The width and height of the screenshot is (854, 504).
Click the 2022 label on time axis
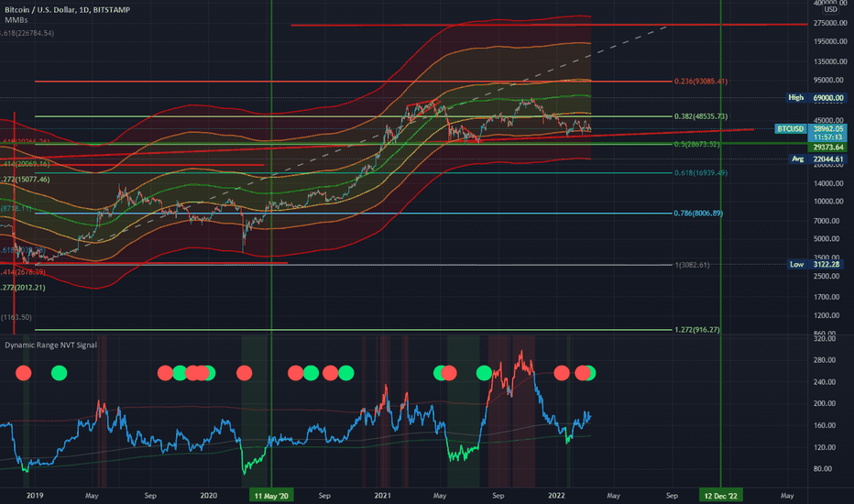[x=556, y=496]
